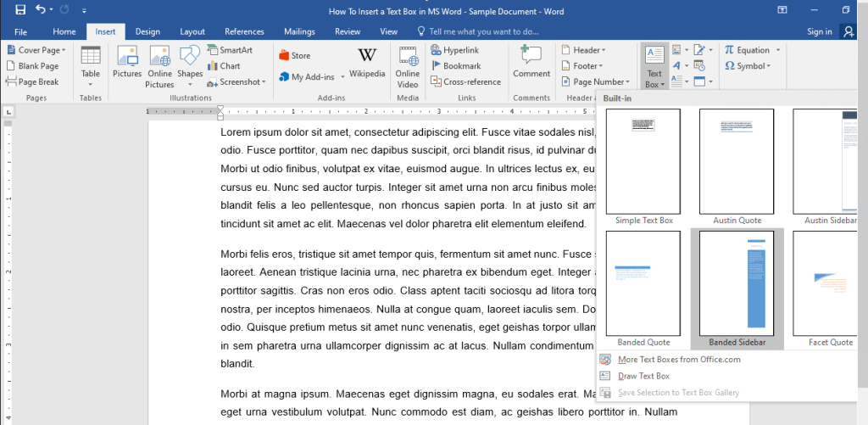The width and height of the screenshot is (868, 425).
Task: Switch to the Review tab
Action: point(348,31)
